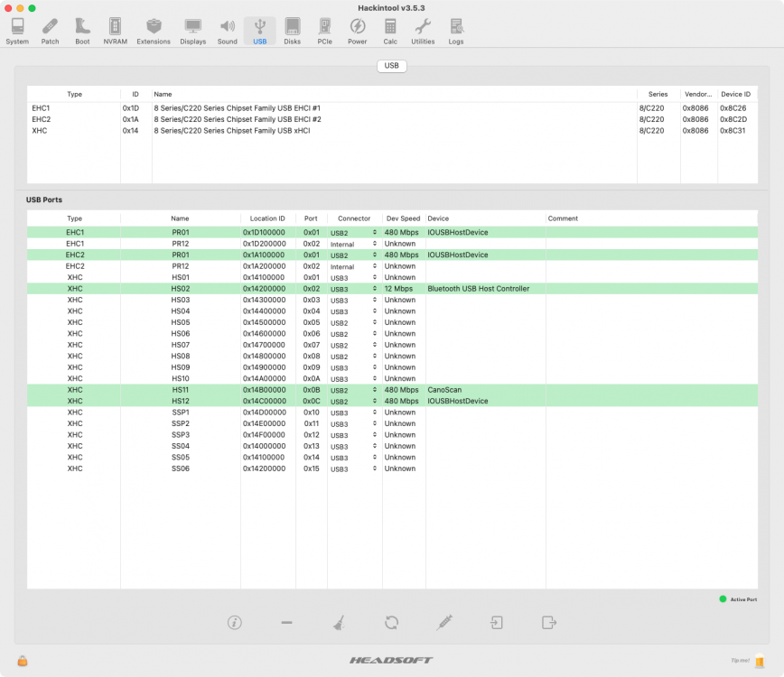The image size is (784, 677).
Task: Open the Power toolbar section
Action: 358,32
